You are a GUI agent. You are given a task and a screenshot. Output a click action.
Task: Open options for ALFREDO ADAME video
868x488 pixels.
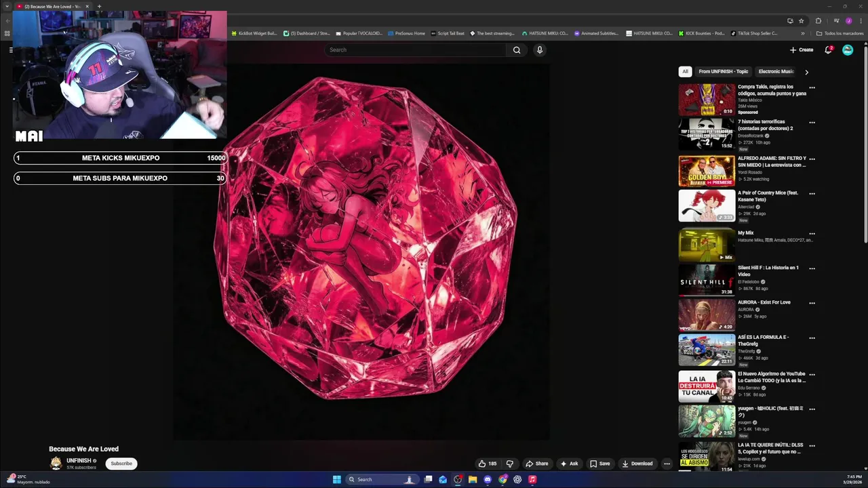point(812,159)
